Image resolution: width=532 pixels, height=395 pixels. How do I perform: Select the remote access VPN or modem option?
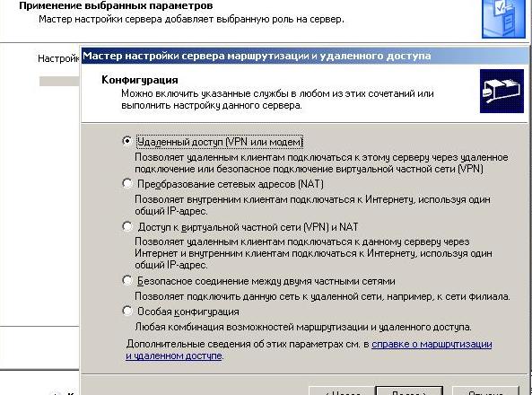[x=127, y=141]
